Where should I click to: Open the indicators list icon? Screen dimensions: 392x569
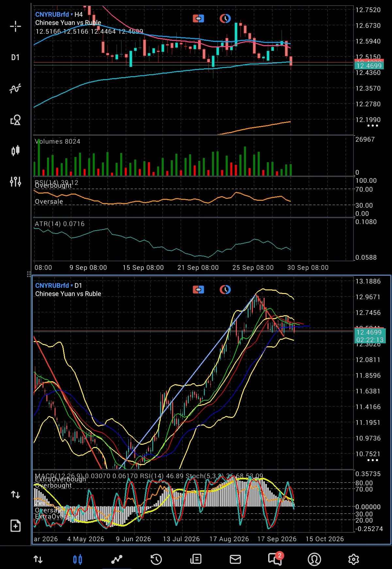coord(15,88)
